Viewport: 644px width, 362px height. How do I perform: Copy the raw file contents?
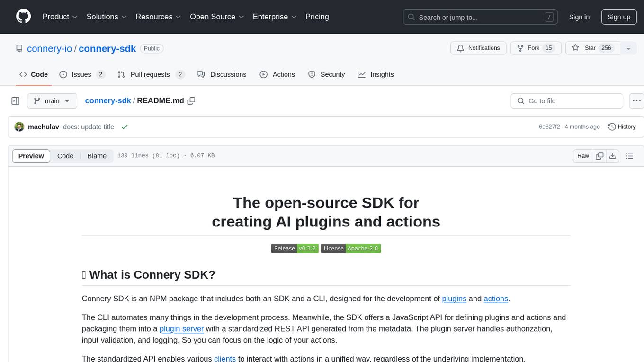click(x=599, y=156)
